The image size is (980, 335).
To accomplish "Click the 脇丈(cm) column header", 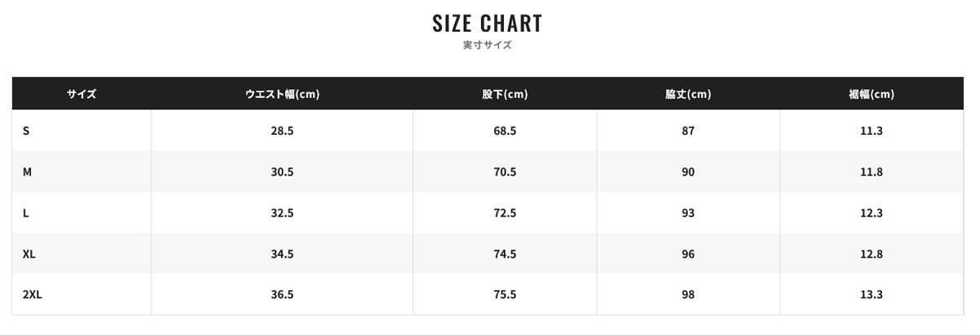I will click(688, 94).
